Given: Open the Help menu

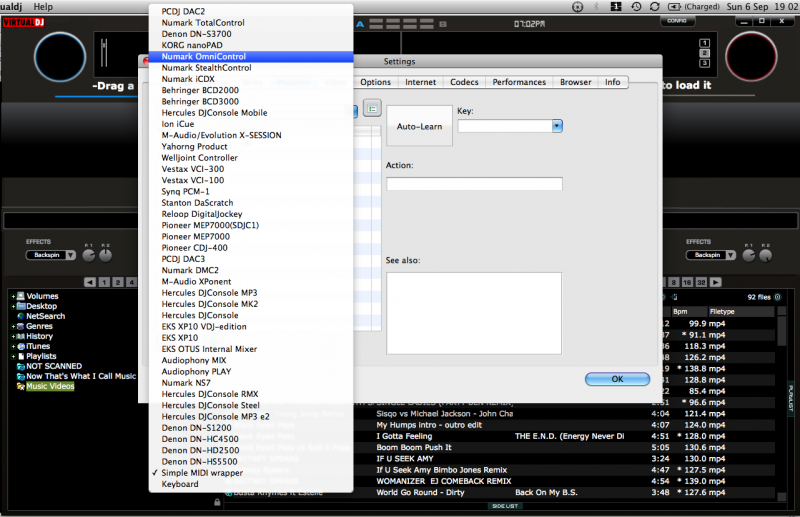Looking at the screenshot, I should pos(43,7).
